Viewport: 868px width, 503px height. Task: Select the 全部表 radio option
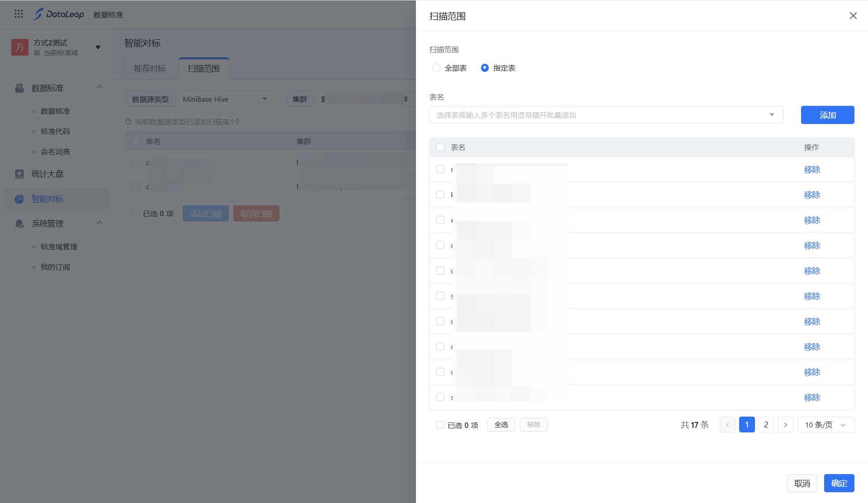(x=436, y=68)
